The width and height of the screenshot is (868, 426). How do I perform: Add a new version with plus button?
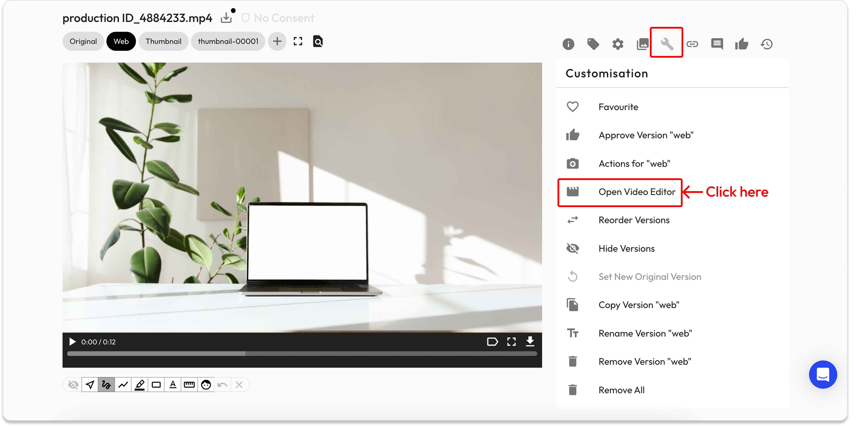(277, 41)
